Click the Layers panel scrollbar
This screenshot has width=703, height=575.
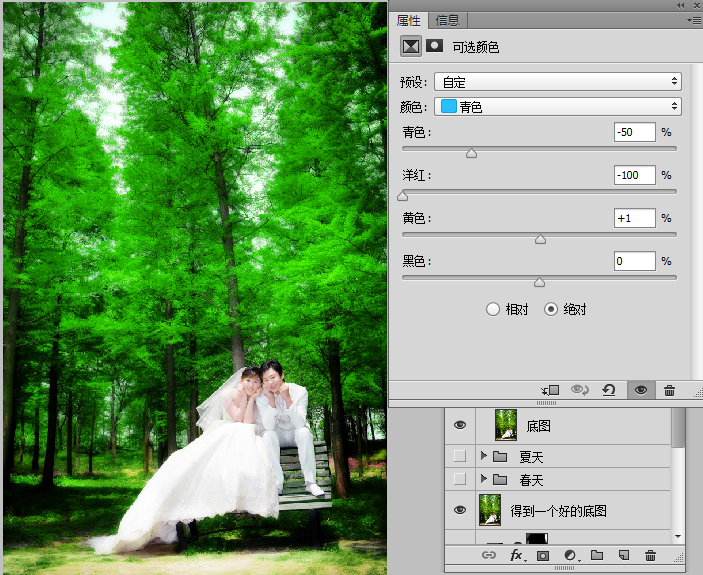point(678,428)
